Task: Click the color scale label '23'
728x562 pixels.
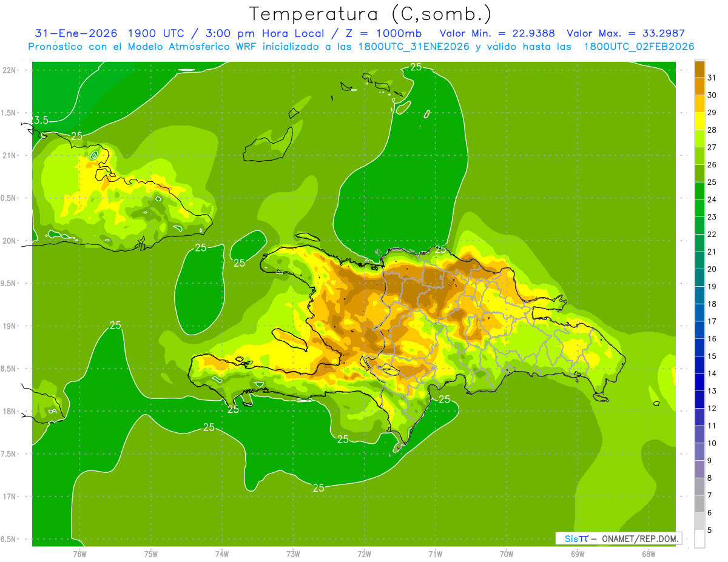Action: coord(713,216)
